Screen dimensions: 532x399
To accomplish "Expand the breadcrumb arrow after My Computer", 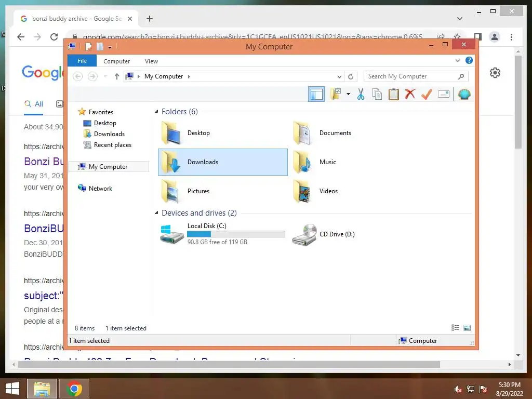I will 189,76.
